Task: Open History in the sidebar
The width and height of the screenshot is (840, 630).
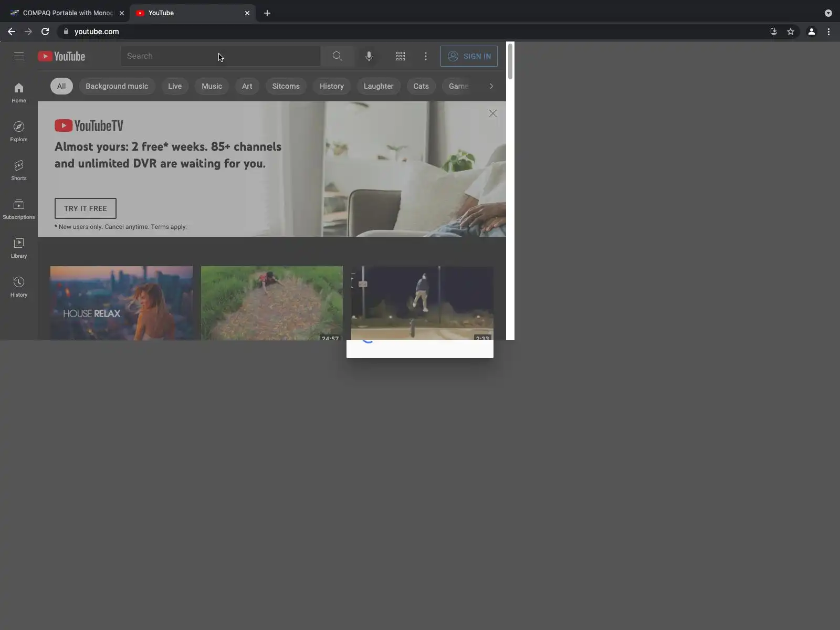Action: pyautogui.click(x=19, y=287)
